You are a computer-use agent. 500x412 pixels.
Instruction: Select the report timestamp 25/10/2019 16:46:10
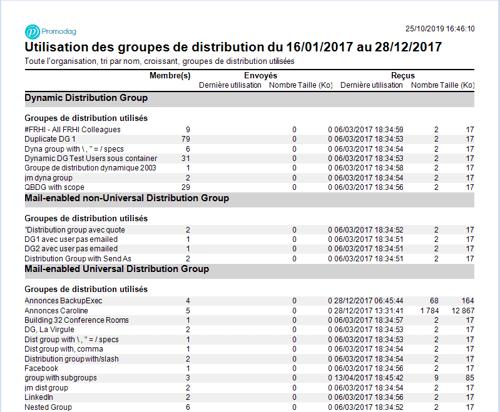tap(440, 29)
